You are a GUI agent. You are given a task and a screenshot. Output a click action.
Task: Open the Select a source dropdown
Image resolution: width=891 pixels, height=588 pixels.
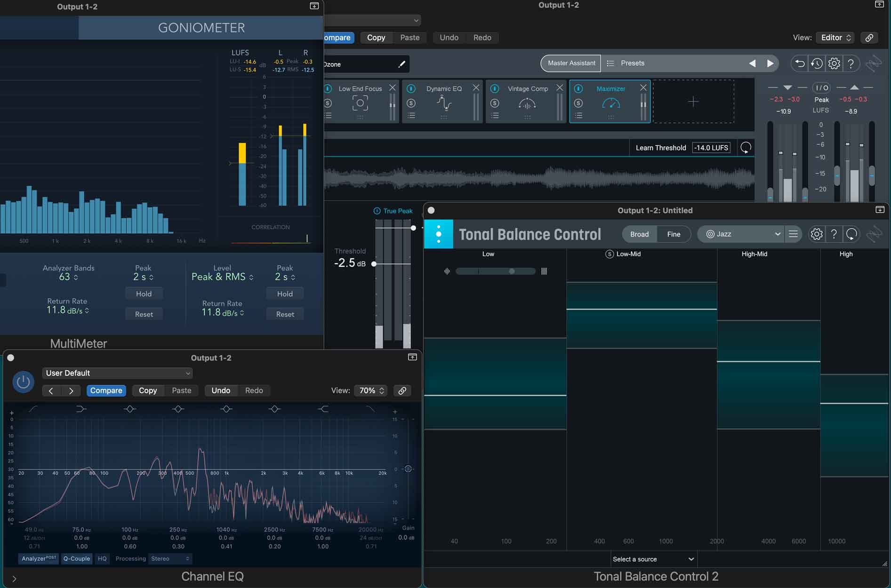[653, 559]
